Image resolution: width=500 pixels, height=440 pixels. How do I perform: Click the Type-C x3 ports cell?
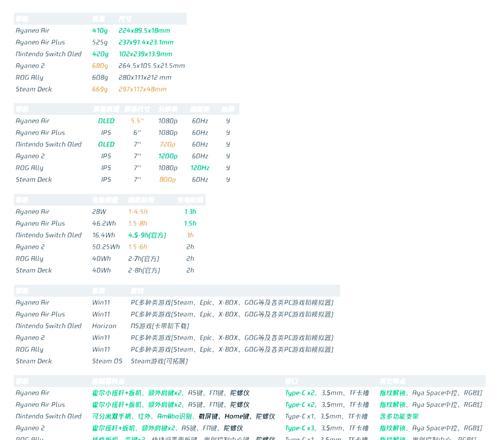click(x=301, y=428)
